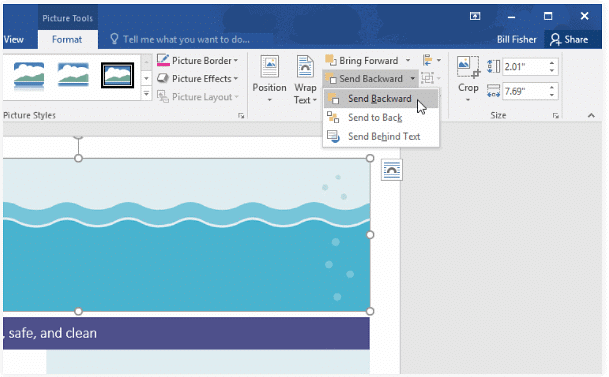Viewport: 609px width, 377px height.
Task: Open the Size dialog launcher
Action: point(556,116)
